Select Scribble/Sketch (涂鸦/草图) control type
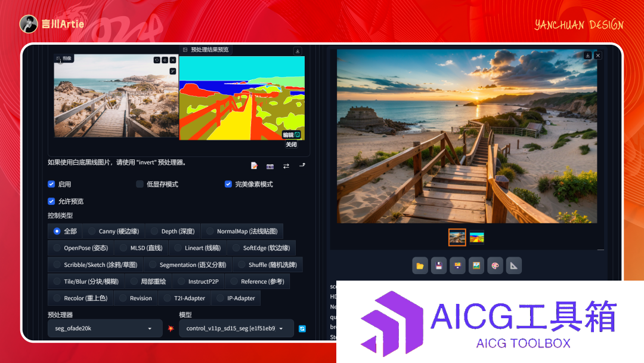The width and height of the screenshot is (644, 363). point(95,264)
